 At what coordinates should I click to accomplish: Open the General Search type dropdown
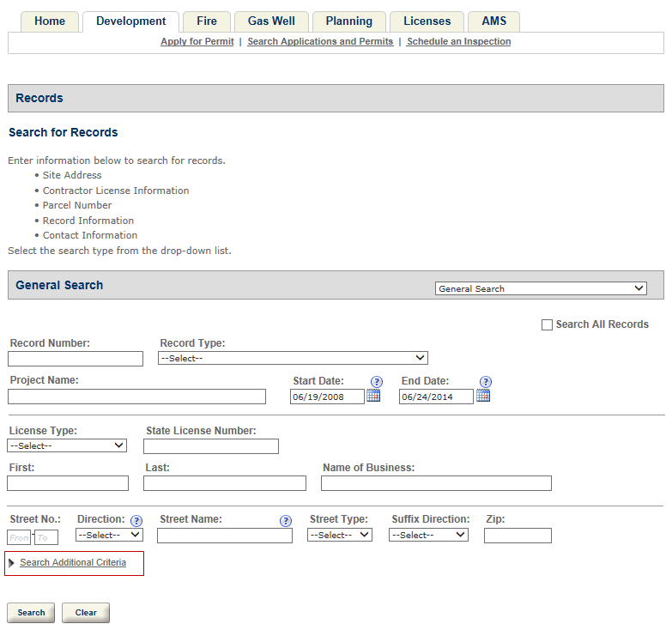[x=541, y=288]
